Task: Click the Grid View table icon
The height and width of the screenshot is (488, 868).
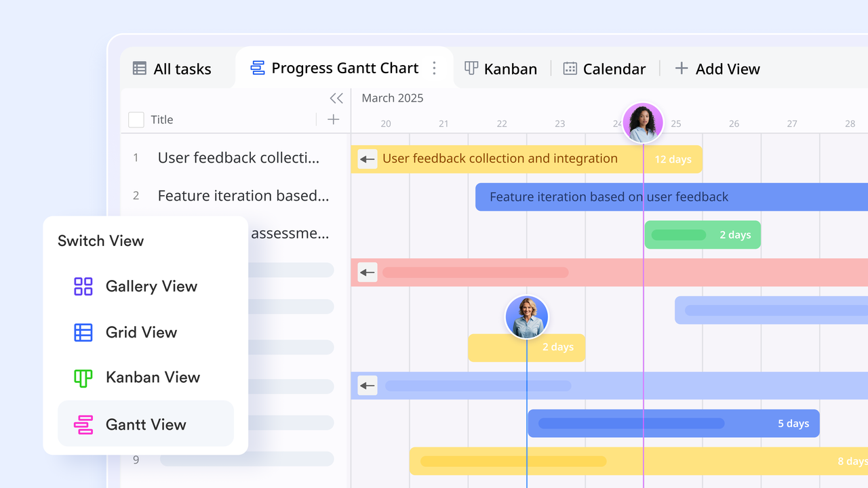Action: pyautogui.click(x=83, y=332)
